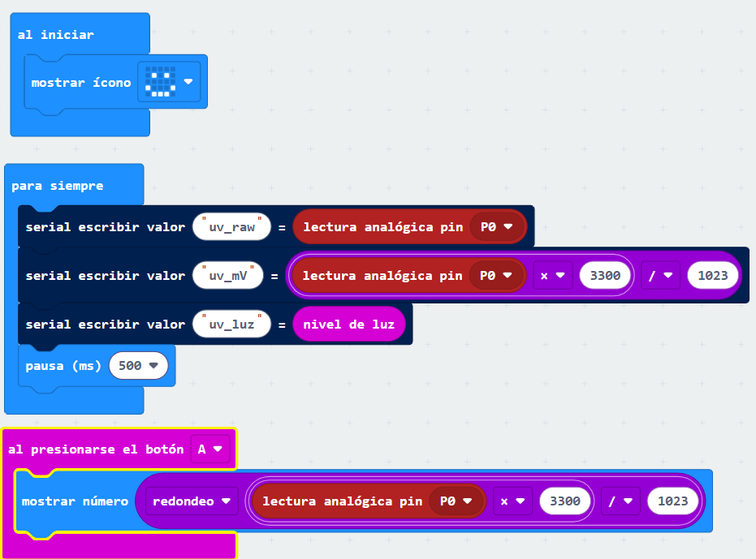
Task: Open the icon picker in mostrar ícono block
Action: [169, 81]
